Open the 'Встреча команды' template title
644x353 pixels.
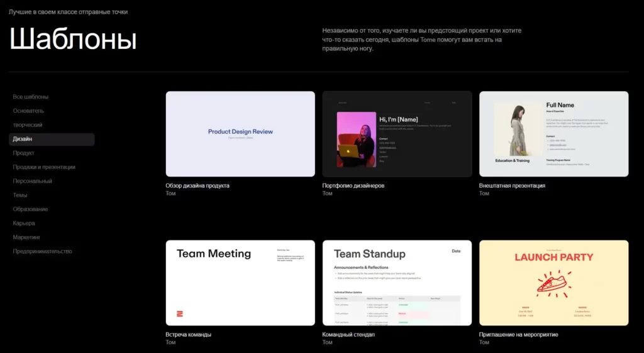click(x=188, y=334)
